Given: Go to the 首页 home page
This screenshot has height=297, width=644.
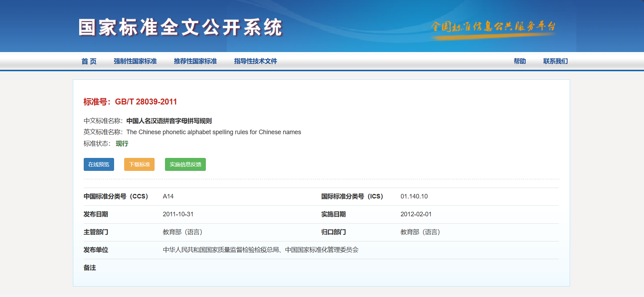Looking at the screenshot, I should tap(89, 61).
